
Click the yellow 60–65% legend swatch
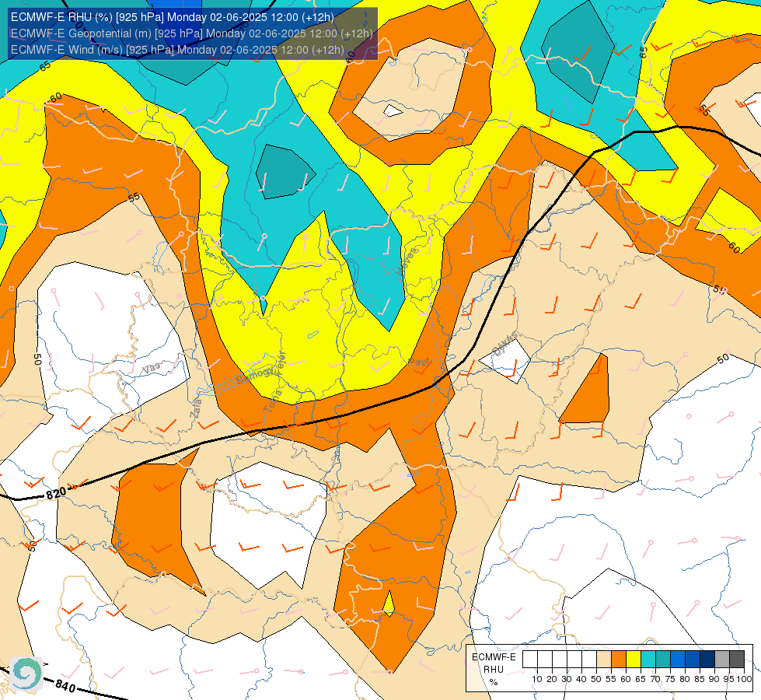[634, 659]
